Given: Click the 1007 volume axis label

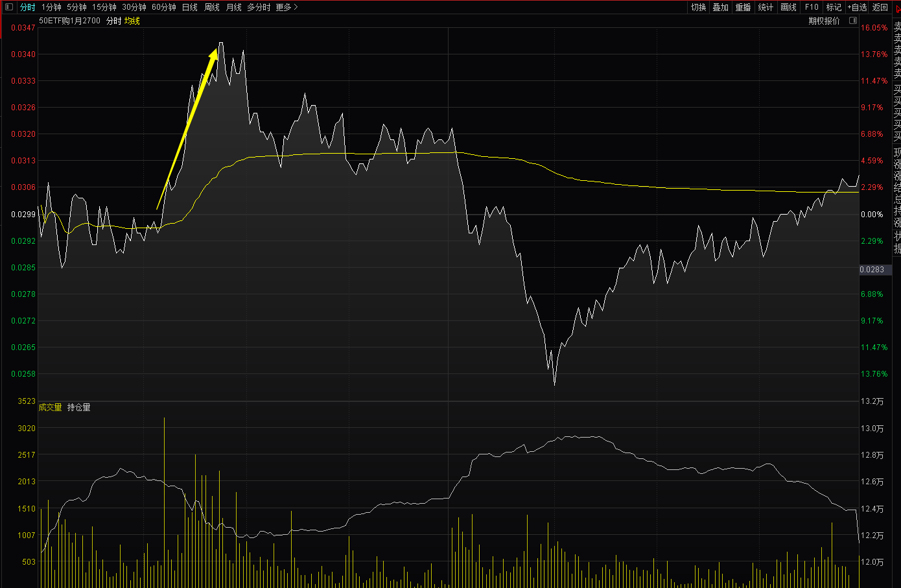Looking at the screenshot, I should pyautogui.click(x=27, y=535).
